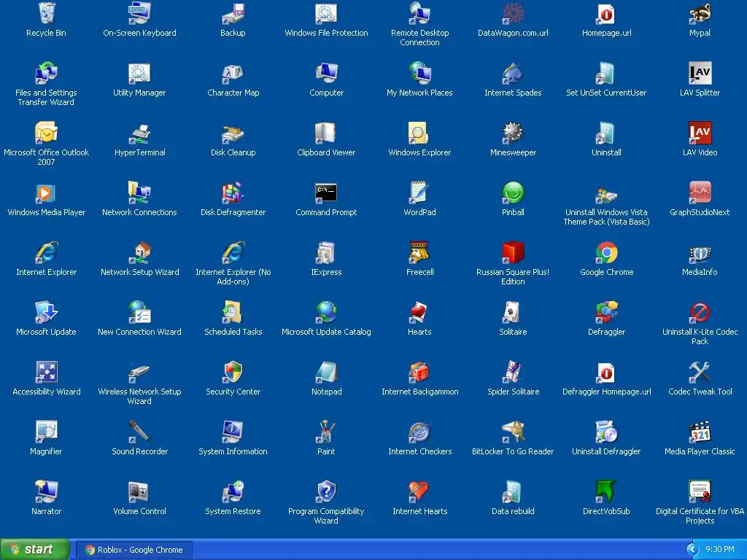Open the Disk Cleanup icon
The image size is (747, 560).
pyautogui.click(x=233, y=133)
